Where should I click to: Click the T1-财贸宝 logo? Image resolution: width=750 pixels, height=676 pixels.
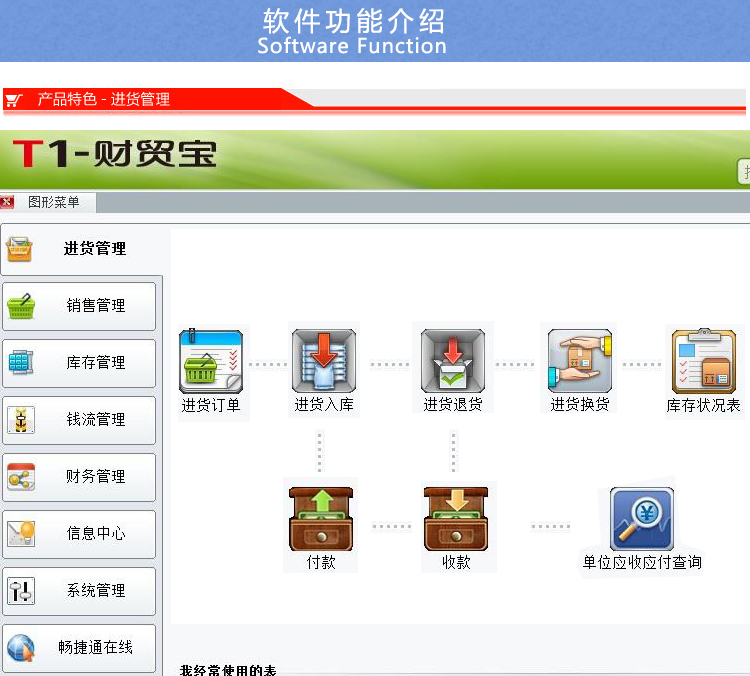tap(115, 154)
